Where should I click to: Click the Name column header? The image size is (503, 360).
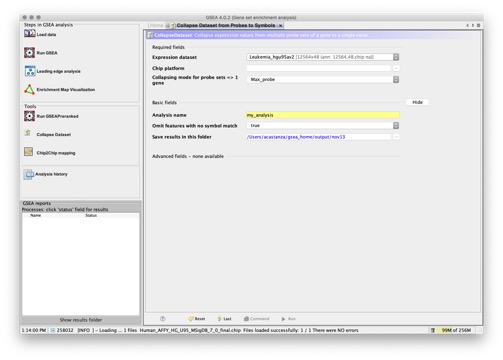[x=36, y=215]
